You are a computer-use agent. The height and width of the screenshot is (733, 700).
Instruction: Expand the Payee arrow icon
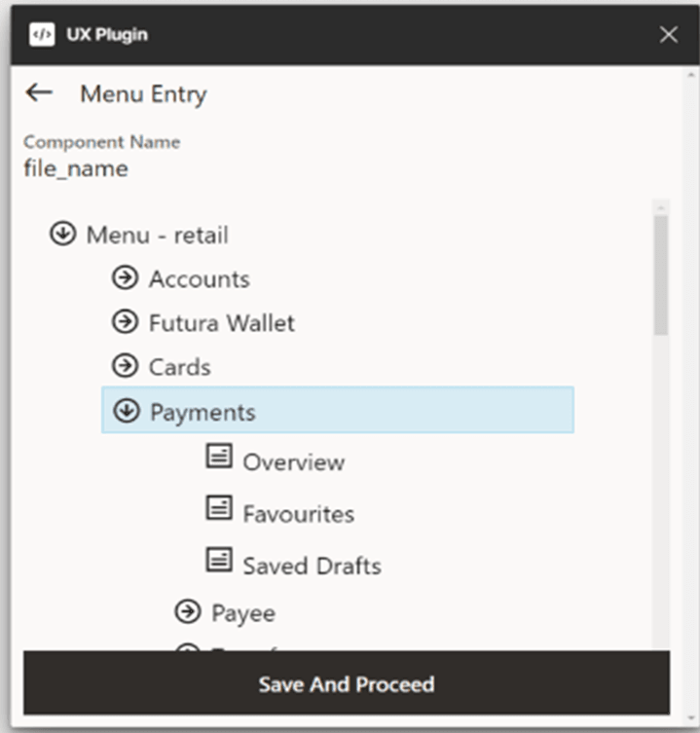pyautogui.click(x=187, y=612)
